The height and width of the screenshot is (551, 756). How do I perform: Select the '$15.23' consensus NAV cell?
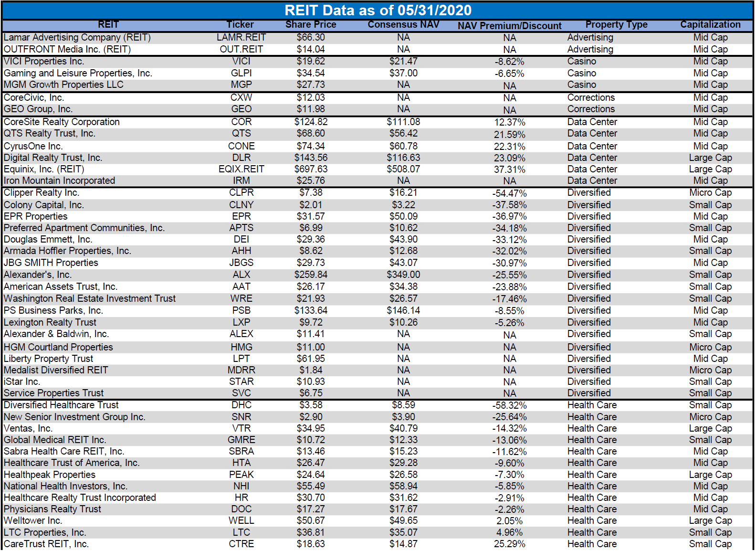(x=403, y=451)
